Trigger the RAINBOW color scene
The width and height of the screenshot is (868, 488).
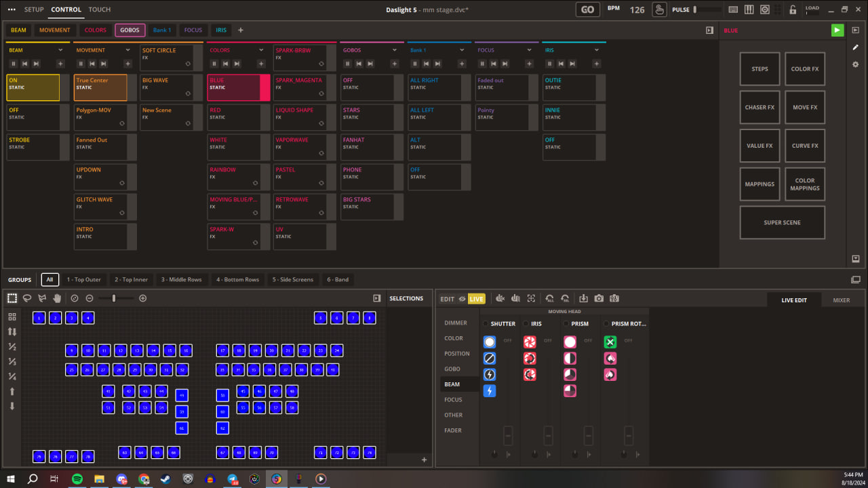(x=233, y=176)
